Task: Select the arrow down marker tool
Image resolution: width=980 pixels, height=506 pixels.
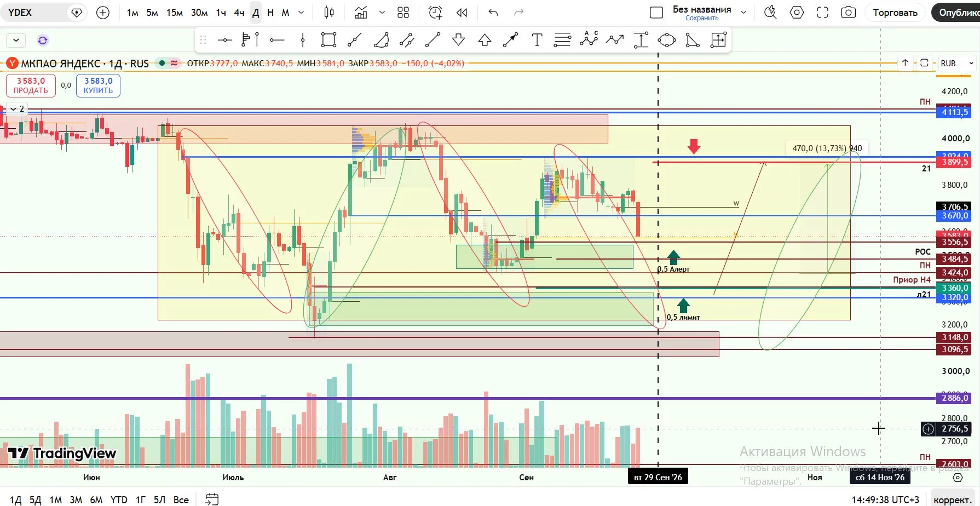Action: (x=459, y=40)
